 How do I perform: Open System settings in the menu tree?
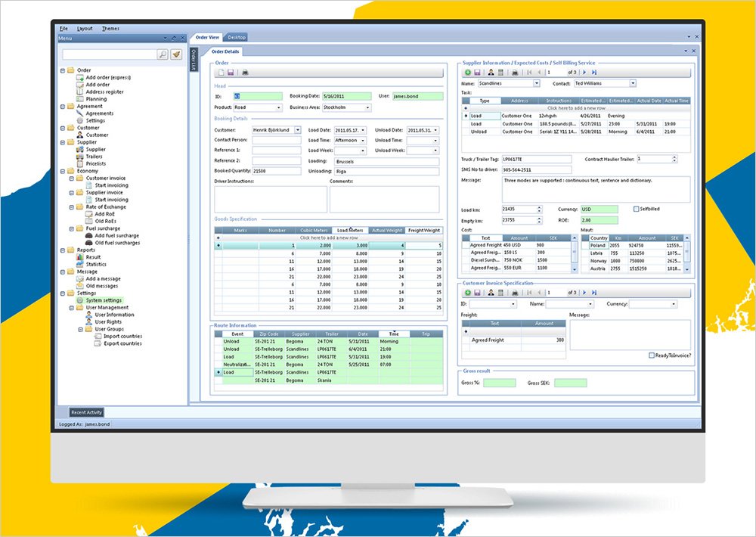103,300
